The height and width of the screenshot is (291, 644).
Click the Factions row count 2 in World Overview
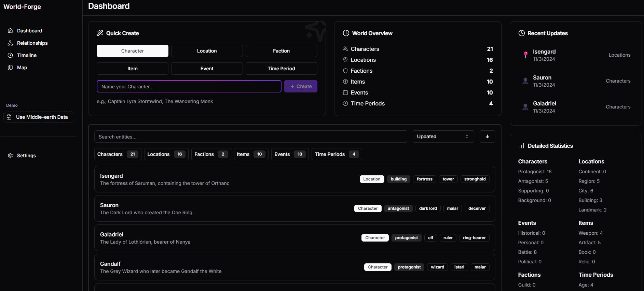pyautogui.click(x=491, y=71)
